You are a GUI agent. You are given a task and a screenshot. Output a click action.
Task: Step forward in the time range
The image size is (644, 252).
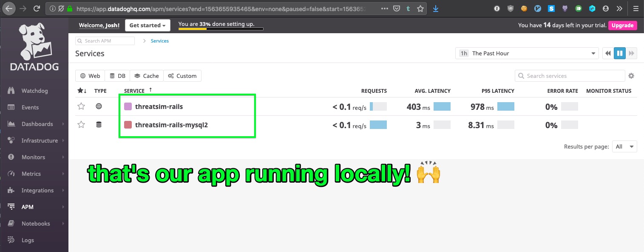click(x=632, y=53)
